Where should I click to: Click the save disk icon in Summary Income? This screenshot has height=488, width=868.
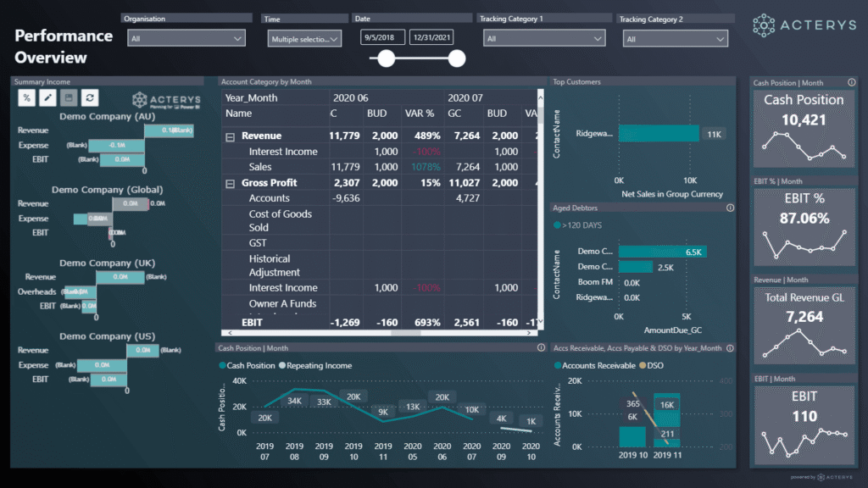pos(69,98)
